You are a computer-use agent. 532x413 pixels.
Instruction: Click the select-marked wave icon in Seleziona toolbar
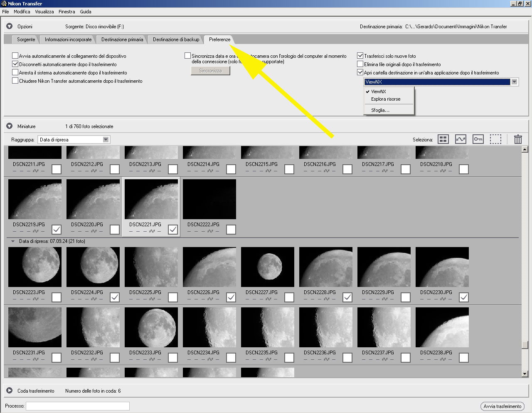click(461, 139)
